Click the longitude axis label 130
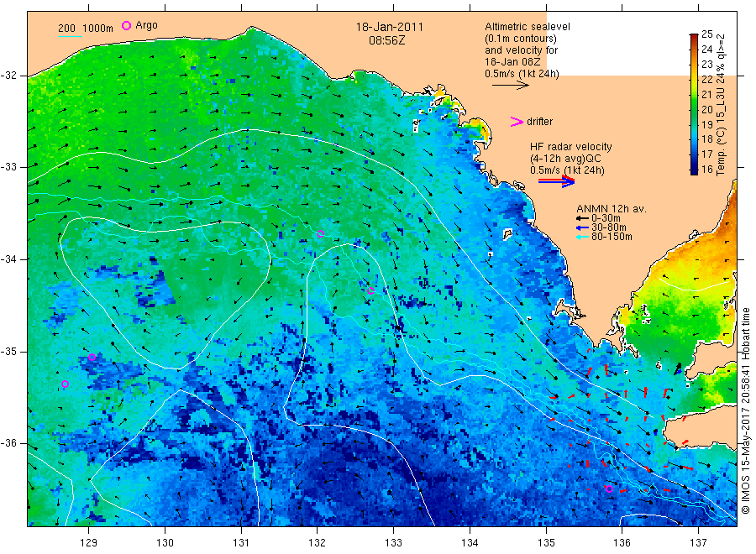The image size is (756, 554). (x=165, y=543)
